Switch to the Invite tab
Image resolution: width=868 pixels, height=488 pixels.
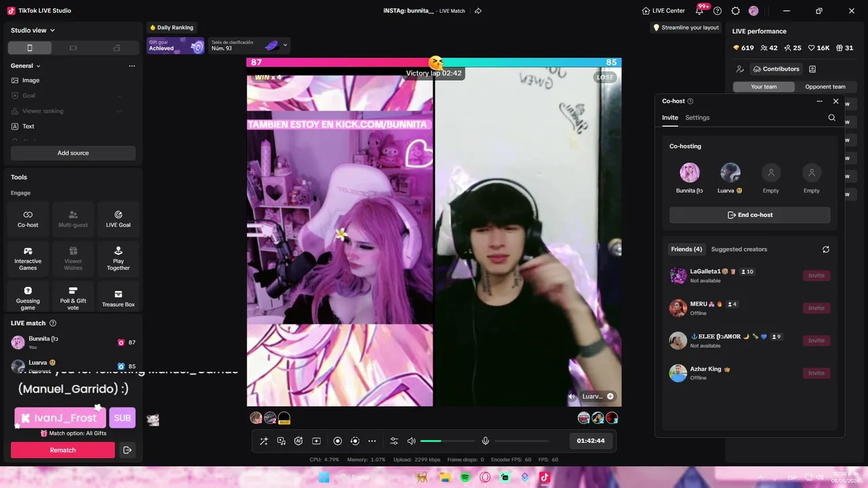pyautogui.click(x=670, y=118)
